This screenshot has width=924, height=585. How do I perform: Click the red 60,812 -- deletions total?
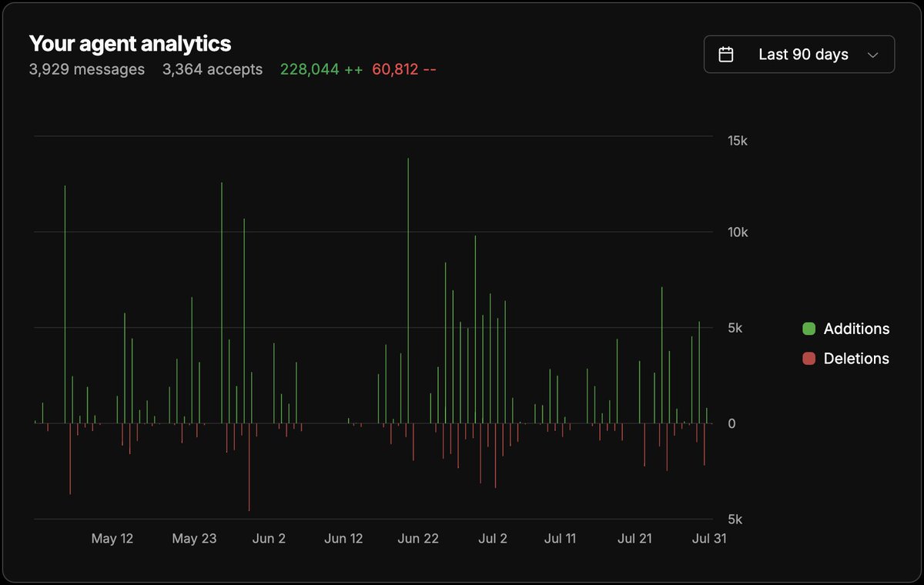pos(404,69)
